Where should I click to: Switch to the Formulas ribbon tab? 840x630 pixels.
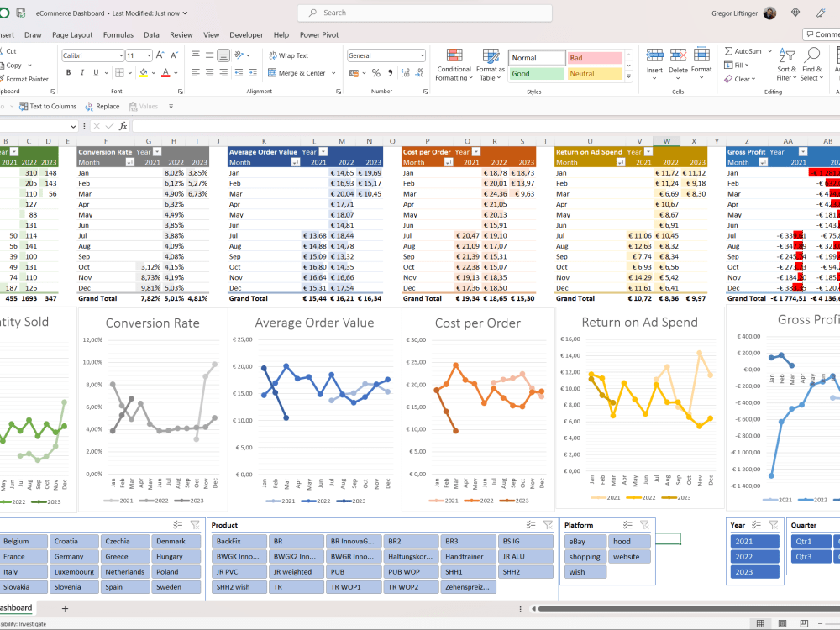click(x=118, y=34)
